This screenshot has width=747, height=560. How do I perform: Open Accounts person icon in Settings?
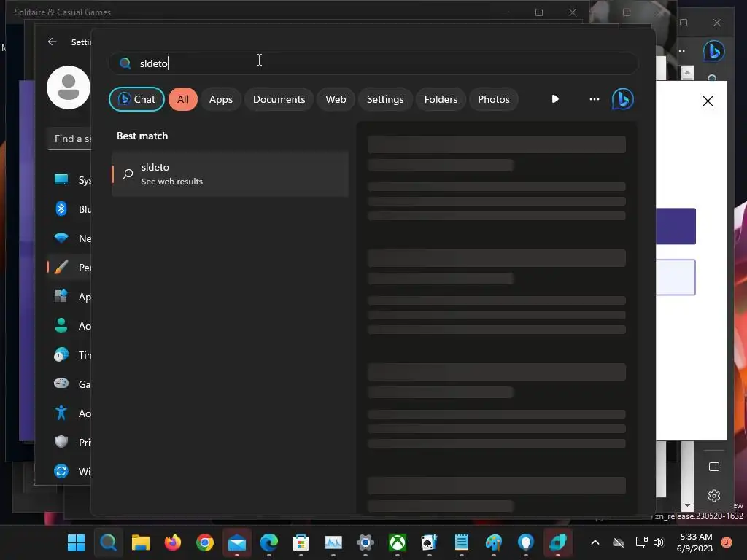61,325
